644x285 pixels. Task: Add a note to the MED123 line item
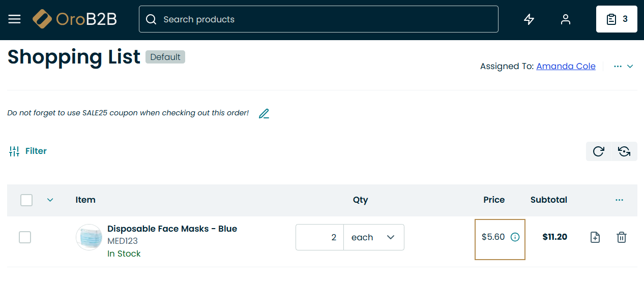(x=595, y=237)
